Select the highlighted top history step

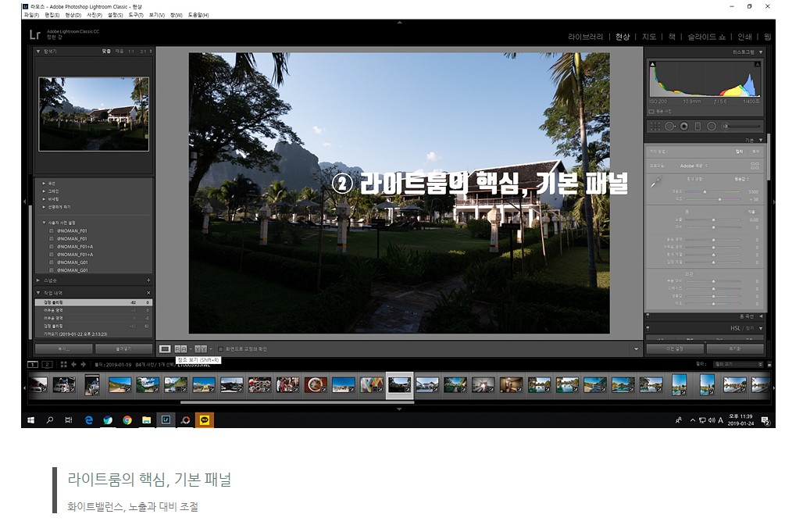94,302
